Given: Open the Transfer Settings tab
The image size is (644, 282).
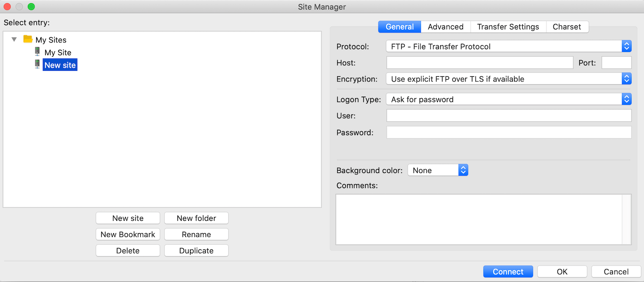Looking at the screenshot, I should coord(508,26).
